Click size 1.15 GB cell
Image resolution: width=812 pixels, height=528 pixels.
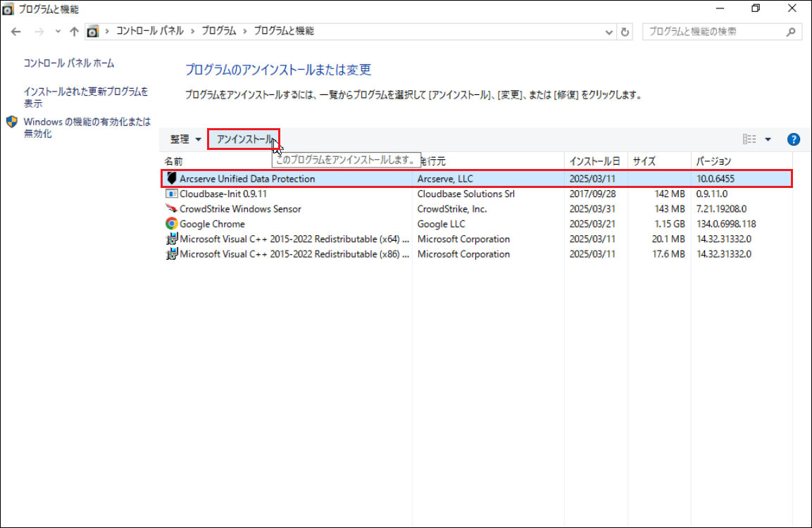669,224
